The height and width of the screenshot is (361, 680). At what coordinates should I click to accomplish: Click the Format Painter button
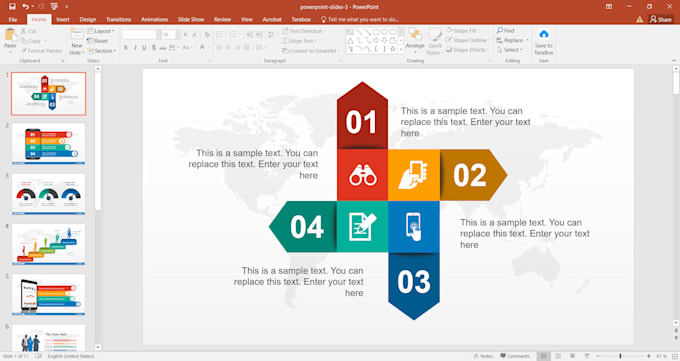(42, 51)
